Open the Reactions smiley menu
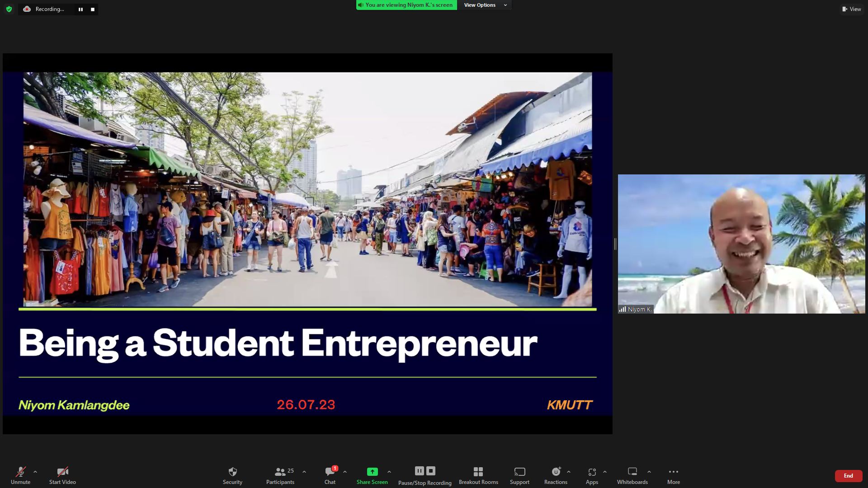 click(x=556, y=475)
